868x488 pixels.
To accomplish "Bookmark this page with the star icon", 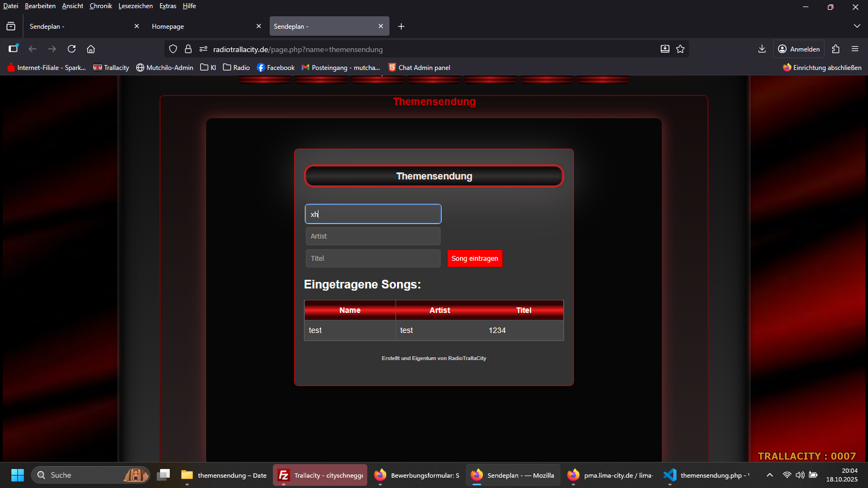I will [x=680, y=49].
